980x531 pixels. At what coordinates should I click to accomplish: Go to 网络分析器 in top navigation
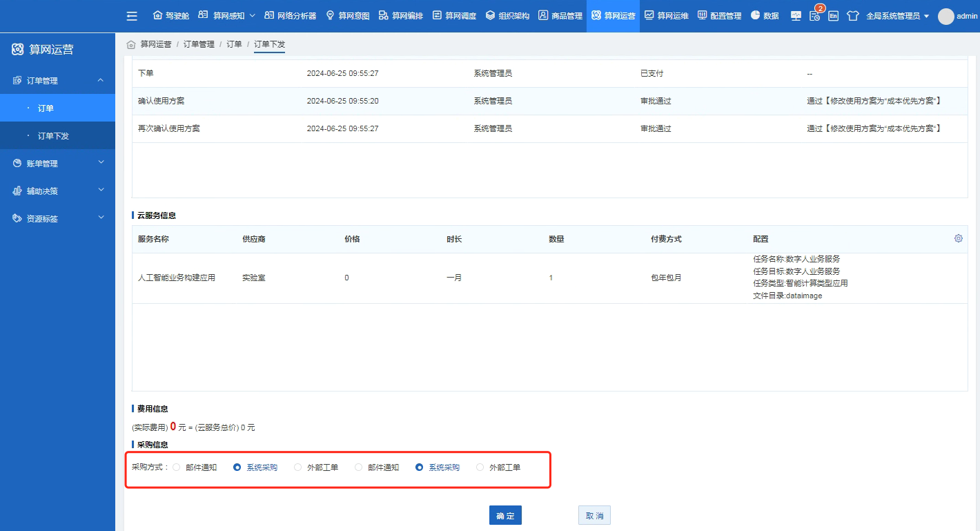pyautogui.click(x=290, y=16)
